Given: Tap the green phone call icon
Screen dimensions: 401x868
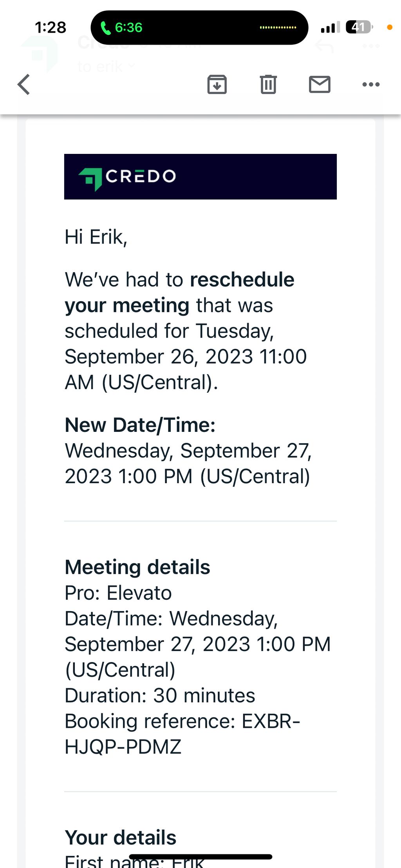Looking at the screenshot, I should click(x=106, y=28).
